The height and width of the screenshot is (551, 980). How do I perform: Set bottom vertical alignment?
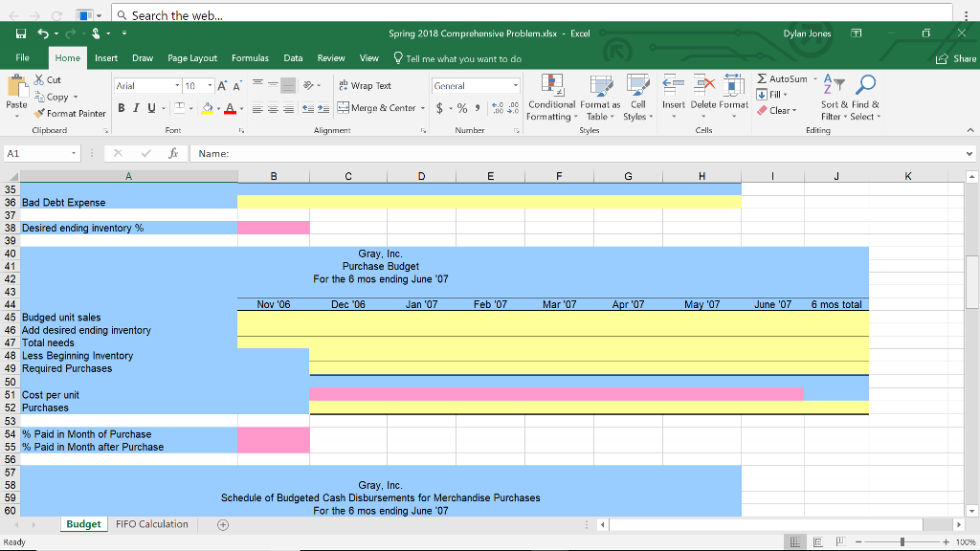288,85
